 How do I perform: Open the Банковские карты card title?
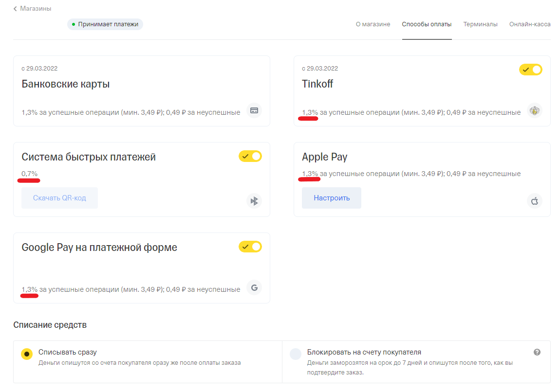(66, 84)
